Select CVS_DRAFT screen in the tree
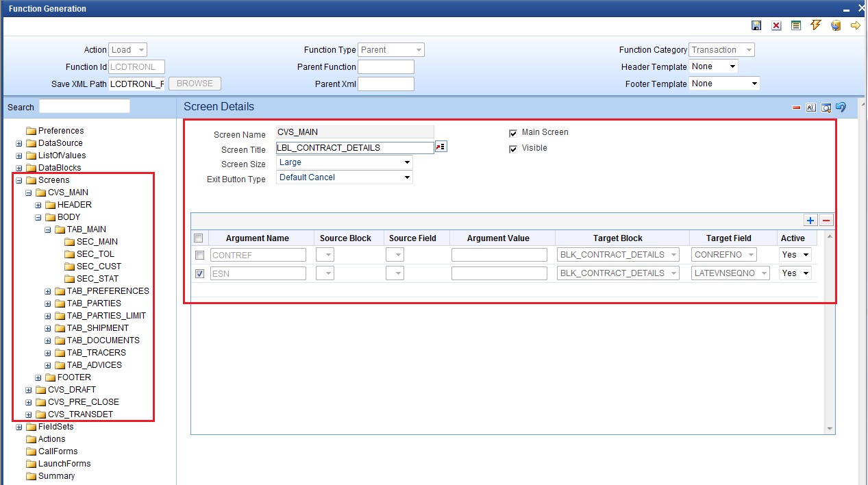 tap(72, 390)
